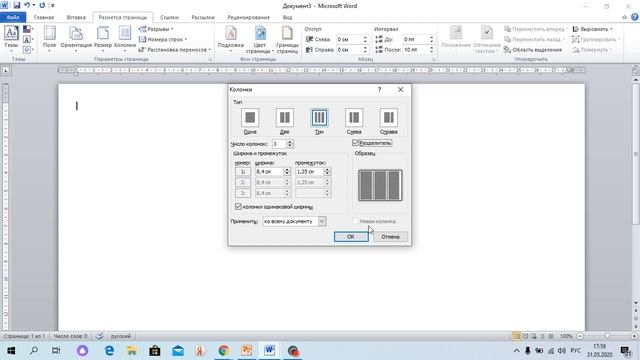Choose the One column preset icon

[x=250, y=118]
